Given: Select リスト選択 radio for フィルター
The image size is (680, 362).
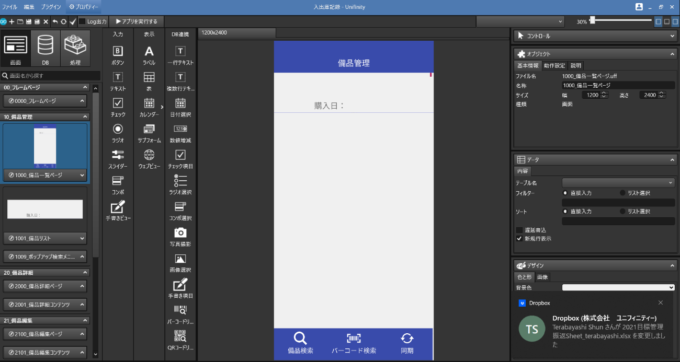Looking at the screenshot, I should [x=623, y=193].
